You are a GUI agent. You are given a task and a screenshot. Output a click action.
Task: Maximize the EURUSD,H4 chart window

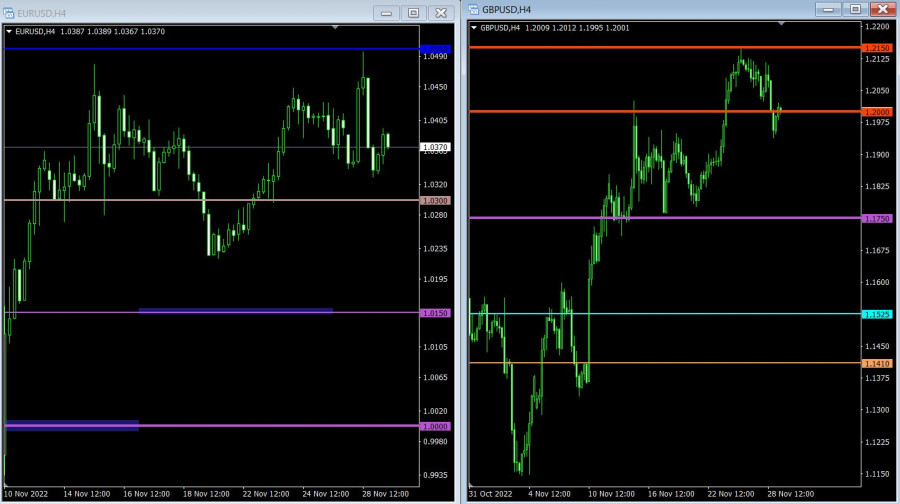pos(413,13)
